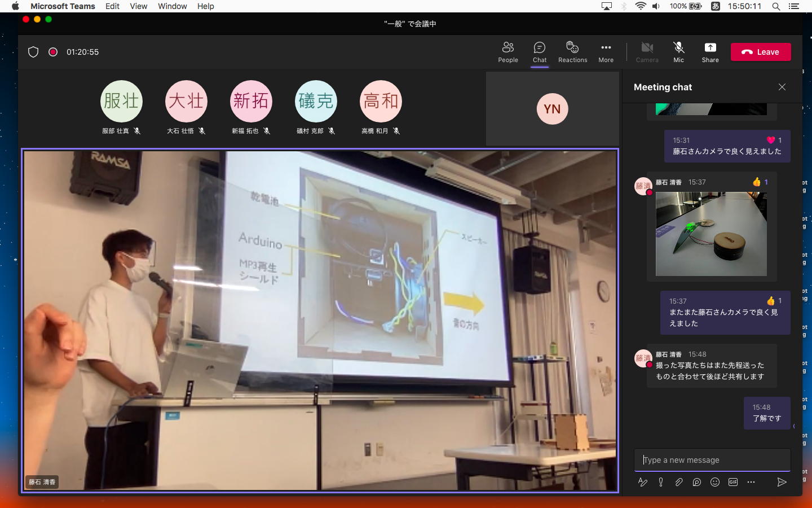812x508 pixels.
Task: Click 藤石 清香 avatar beside the 15:37 photo
Action: click(x=643, y=186)
